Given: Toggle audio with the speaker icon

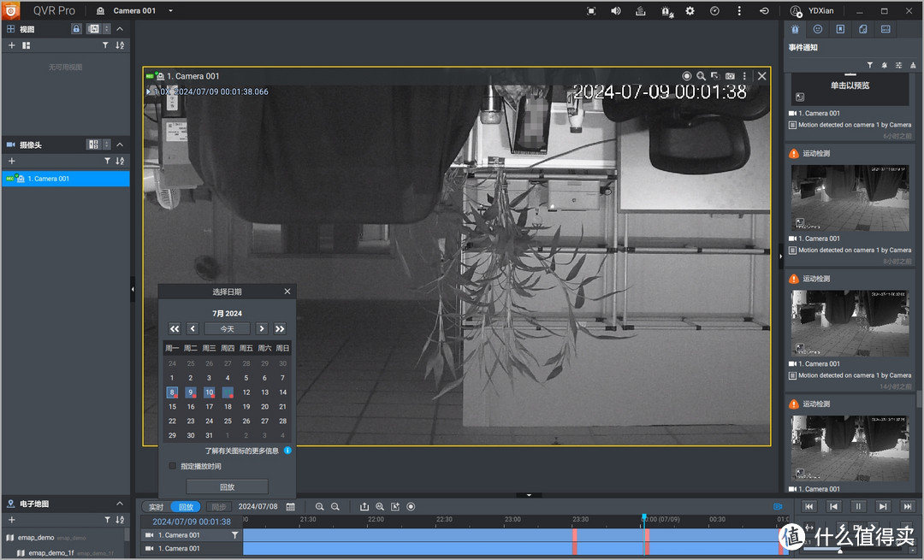Looking at the screenshot, I should coord(615,11).
